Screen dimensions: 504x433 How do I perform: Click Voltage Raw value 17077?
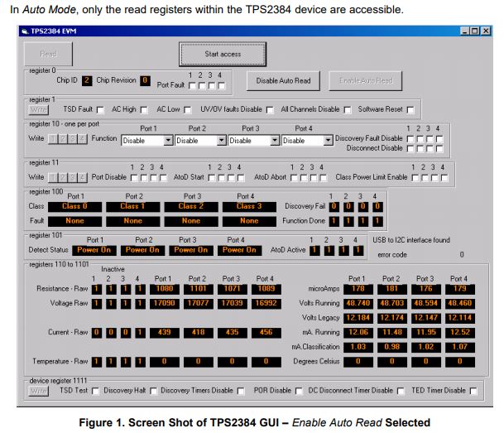point(199,303)
